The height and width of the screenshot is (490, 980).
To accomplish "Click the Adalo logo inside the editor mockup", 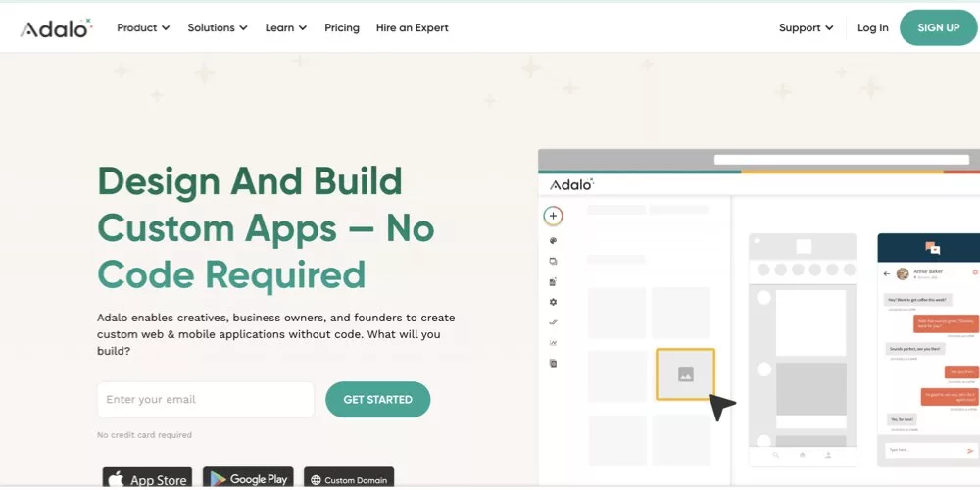I will click(x=571, y=184).
